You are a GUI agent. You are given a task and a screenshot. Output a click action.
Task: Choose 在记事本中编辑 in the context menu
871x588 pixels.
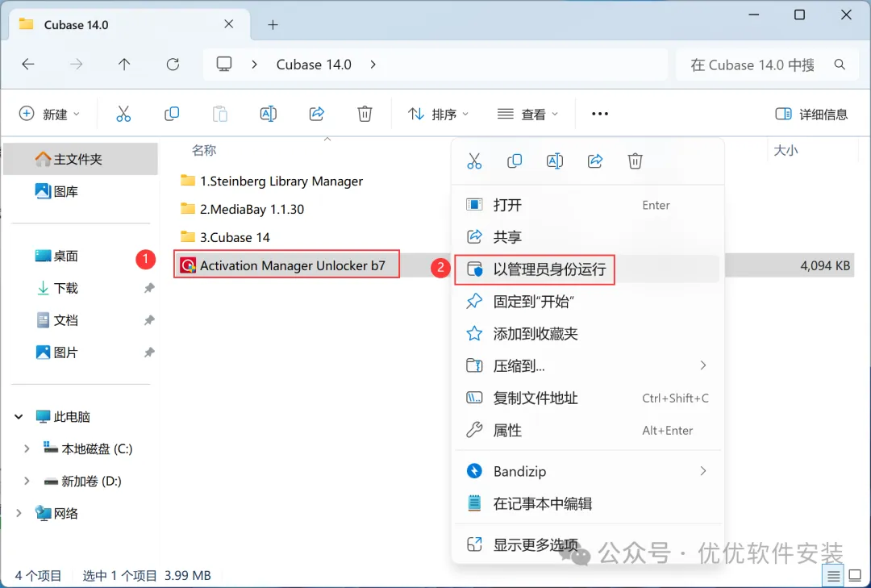point(588,503)
